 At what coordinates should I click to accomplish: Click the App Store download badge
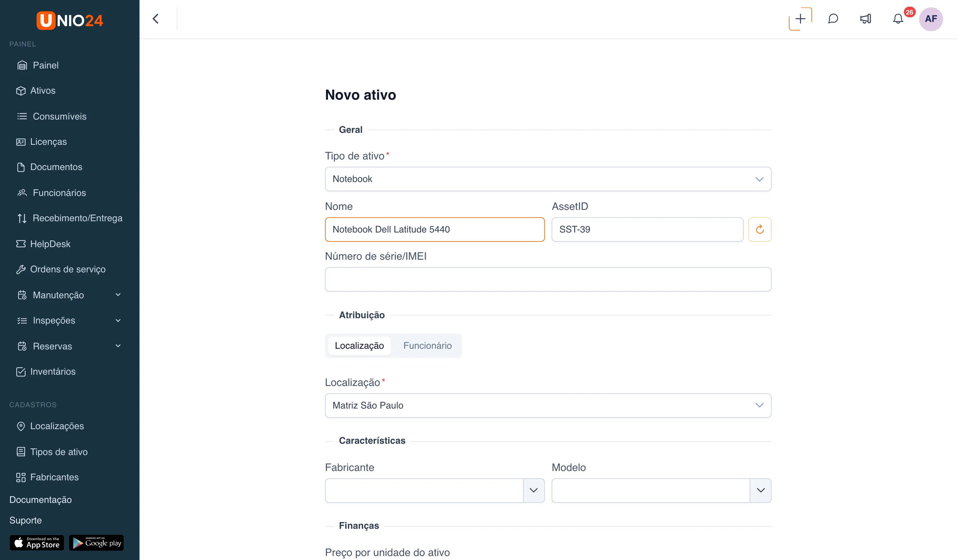37,542
